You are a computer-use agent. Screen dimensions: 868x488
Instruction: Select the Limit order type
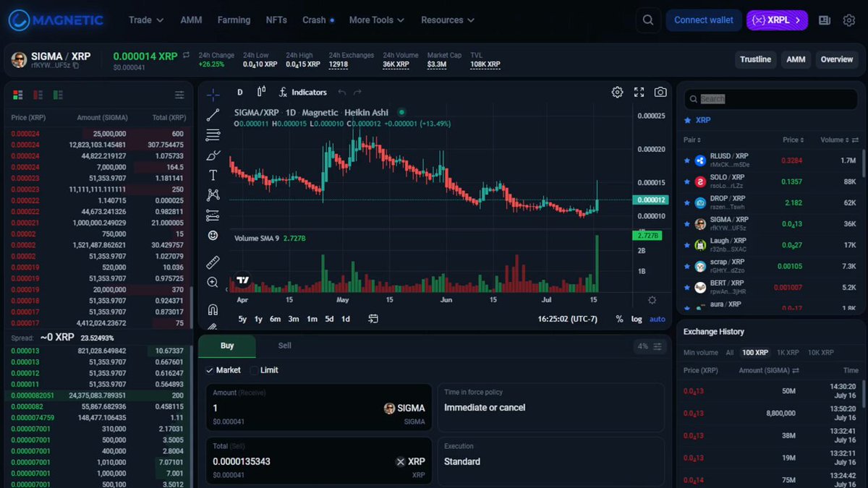click(264, 370)
